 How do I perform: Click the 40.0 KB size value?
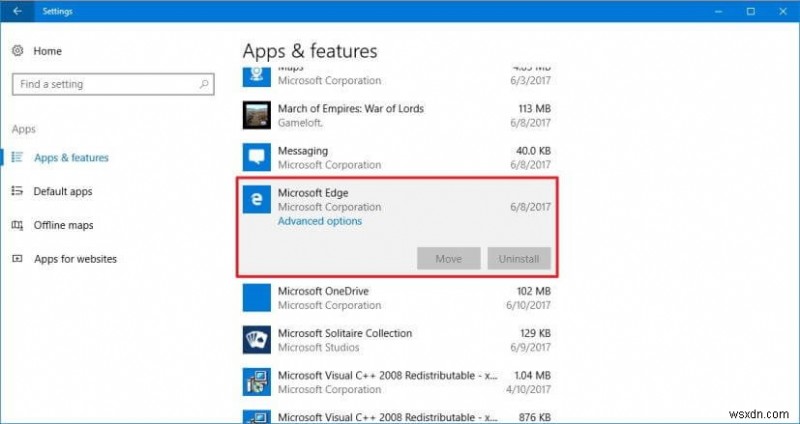pos(533,151)
